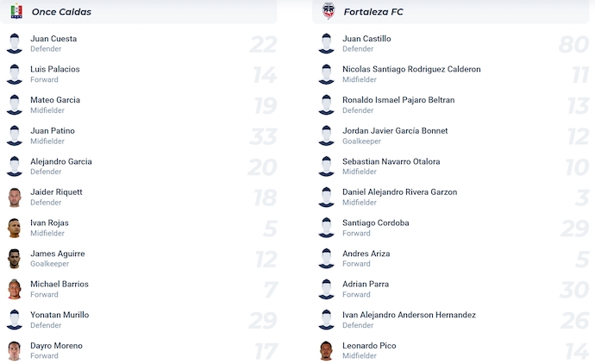Click Juan Castillo's placeholder avatar icon
Image resolution: width=595 pixels, height=364 pixels.
pyautogui.click(x=326, y=44)
